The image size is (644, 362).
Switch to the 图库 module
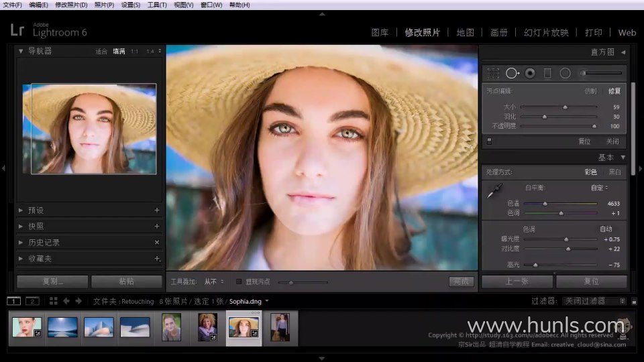pos(380,32)
